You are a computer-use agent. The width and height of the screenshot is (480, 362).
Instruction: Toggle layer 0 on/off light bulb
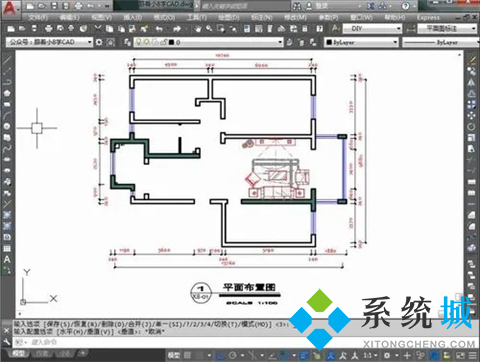[139, 42]
